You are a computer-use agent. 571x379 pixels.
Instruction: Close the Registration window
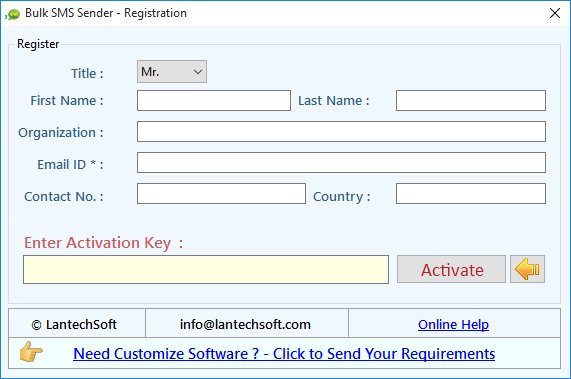(x=555, y=13)
